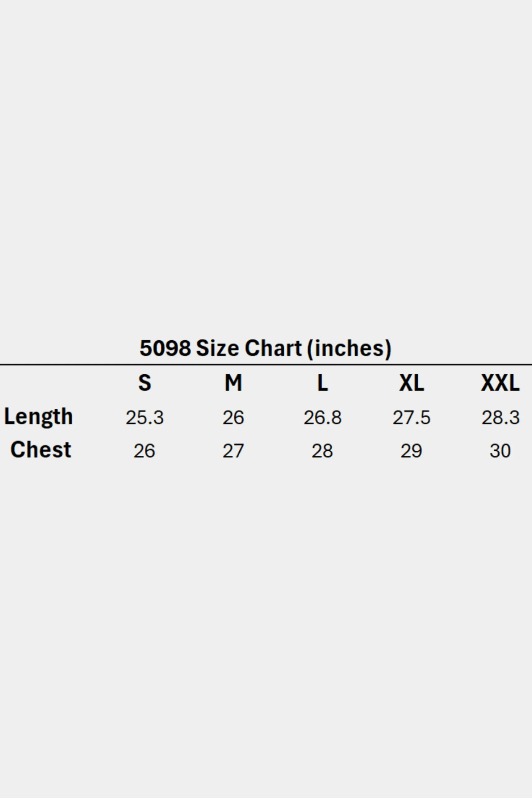The height and width of the screenshot is (798, 532).
Task: Select the L size column header
Action: tap(322, 383)
